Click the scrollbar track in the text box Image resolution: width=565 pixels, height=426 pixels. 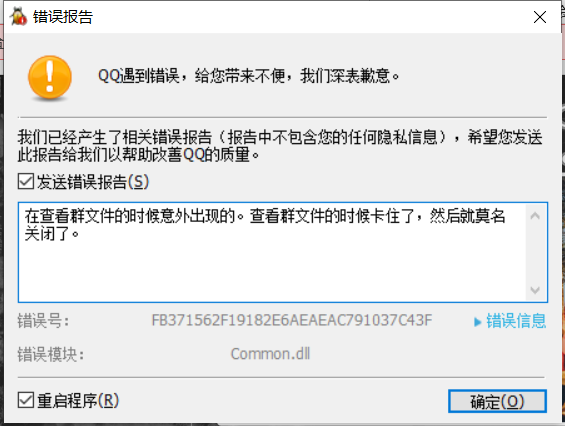[535, 253]
